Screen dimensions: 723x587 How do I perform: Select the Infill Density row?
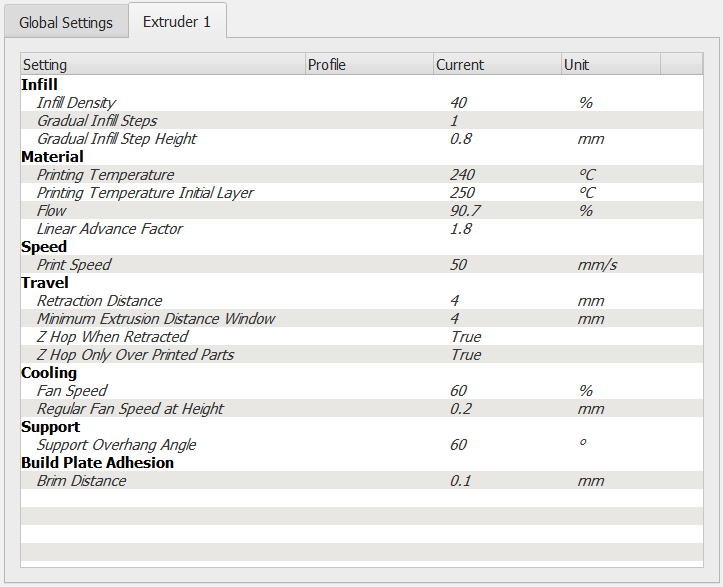[362, 102]
